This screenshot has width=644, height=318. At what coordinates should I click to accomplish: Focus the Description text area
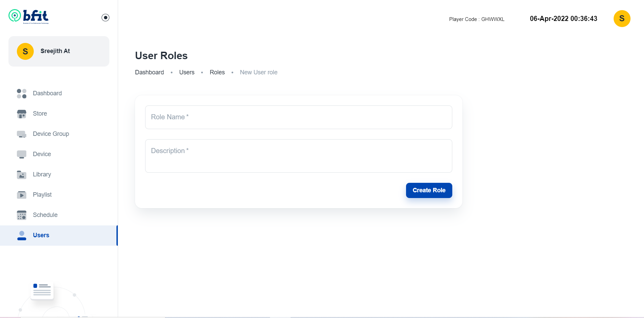tap(298, 156)
